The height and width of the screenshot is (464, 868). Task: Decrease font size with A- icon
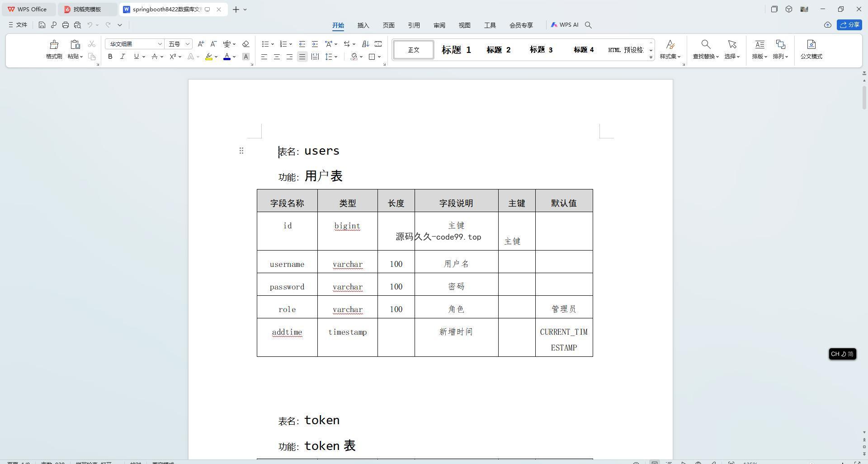pyautogui.click(x=214, y=44)
